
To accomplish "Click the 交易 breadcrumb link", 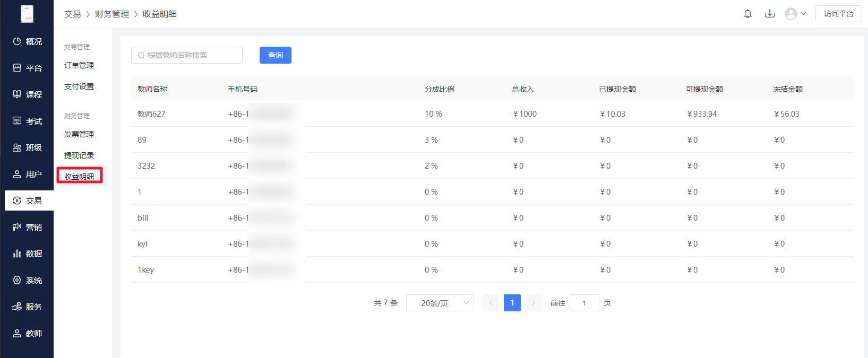I will (x=73, y=14).
